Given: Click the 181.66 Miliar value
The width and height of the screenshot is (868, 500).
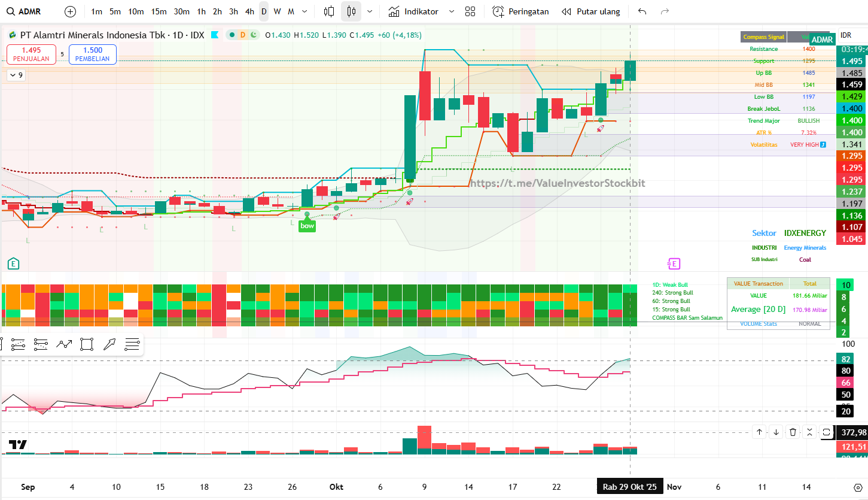Looking at the screenshot, I should (809, 296).
